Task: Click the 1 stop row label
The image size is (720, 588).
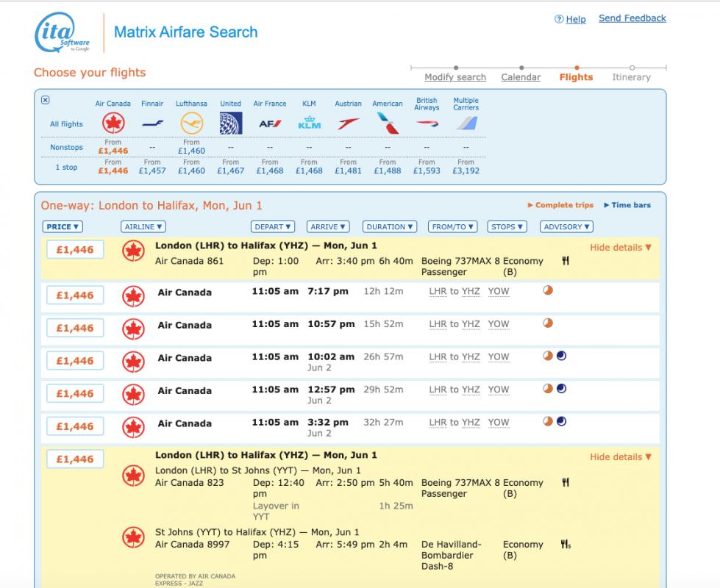Action: pyautogui.click(x=67, y=167)
